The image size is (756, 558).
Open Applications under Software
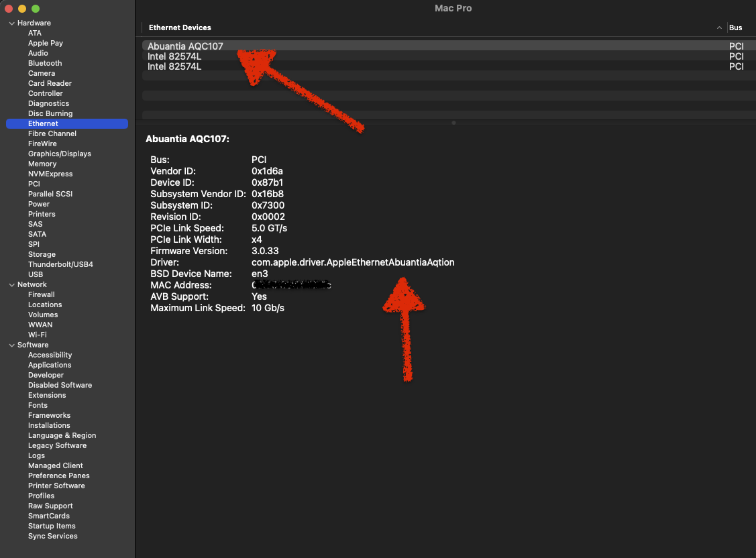pos(50,366)
